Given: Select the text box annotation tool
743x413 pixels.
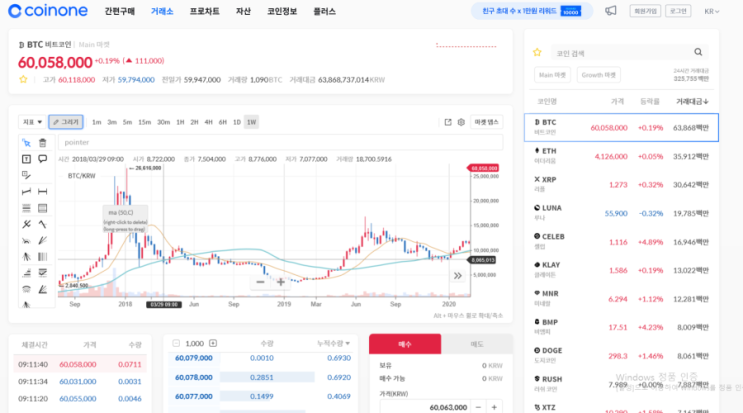Looking at the screenshot, I should point(27,159).
